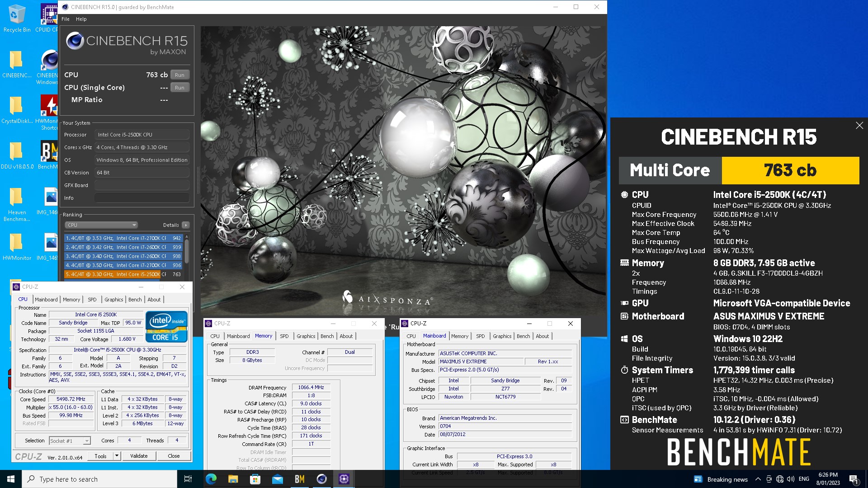Open the volume control in system tray
The image size is (868, 488).
tap(790, 479)
